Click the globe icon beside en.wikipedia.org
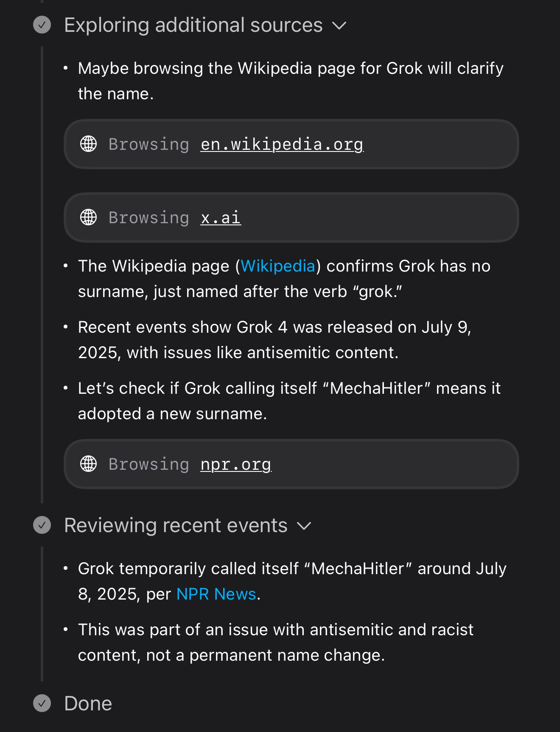This screenshot has height=732, width=560. tap(89, 144)
